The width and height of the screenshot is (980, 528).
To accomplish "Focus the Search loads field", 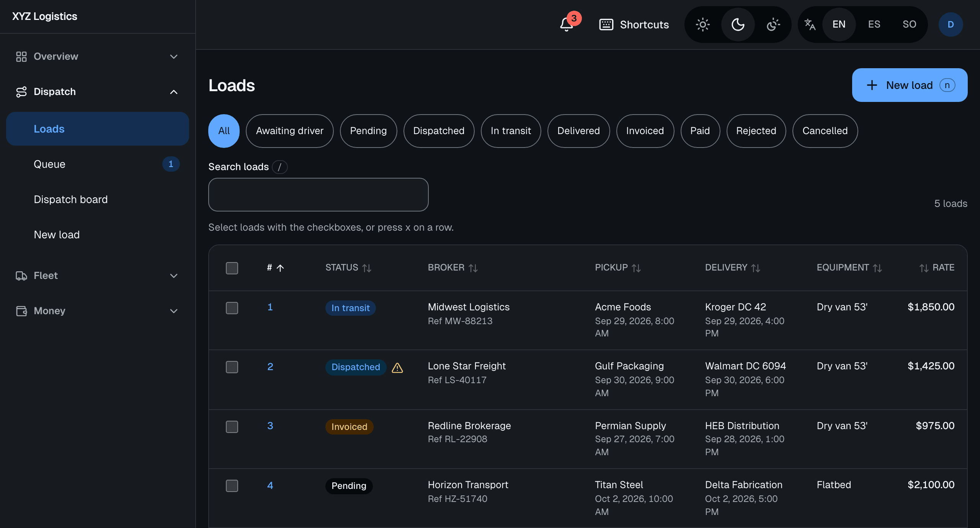I will coord(318,195).
